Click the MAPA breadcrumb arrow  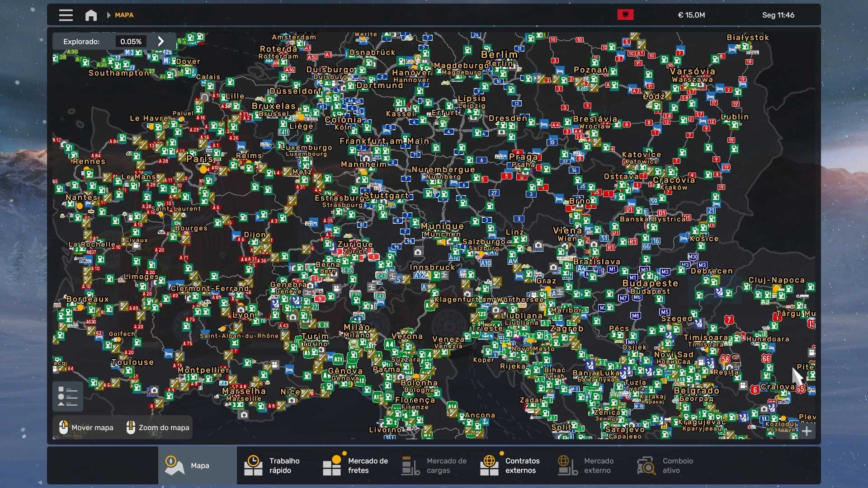[x=108, y=15]
